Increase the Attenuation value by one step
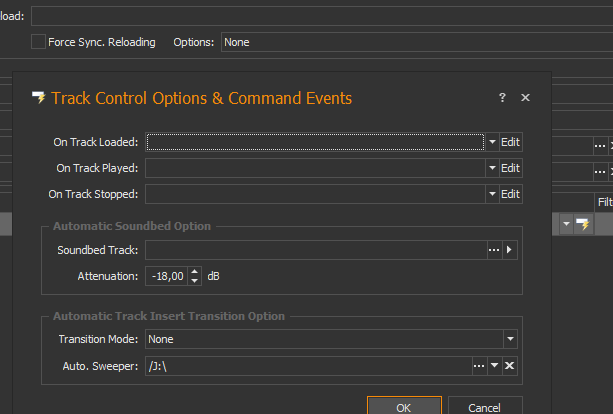This screenshot has height=414, width=613. pyautogui.click(x=194, y=271)
